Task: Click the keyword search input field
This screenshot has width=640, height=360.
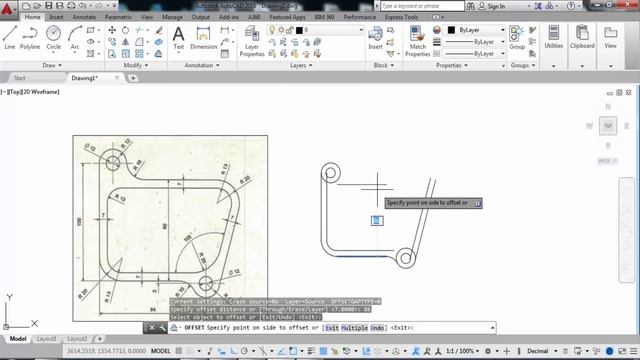Action: coord(422,6)
